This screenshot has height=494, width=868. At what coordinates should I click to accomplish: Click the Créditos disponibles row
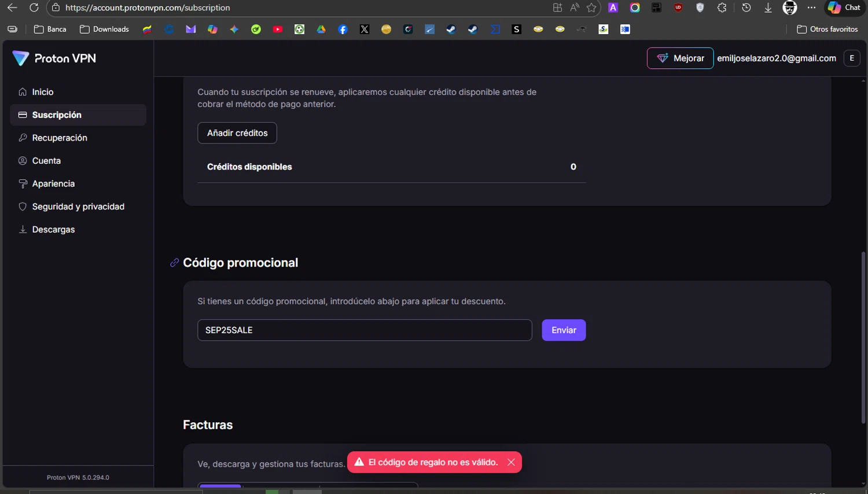tap(392, 167)
